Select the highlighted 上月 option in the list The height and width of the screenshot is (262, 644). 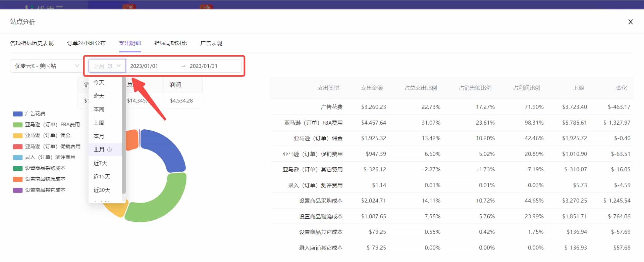click(x=105, y=150)
